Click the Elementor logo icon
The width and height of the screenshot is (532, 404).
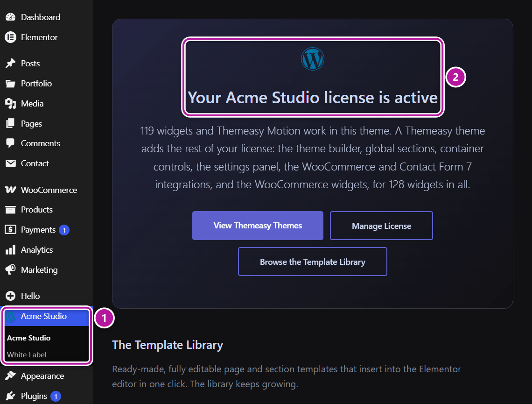(x=11, y=37)
